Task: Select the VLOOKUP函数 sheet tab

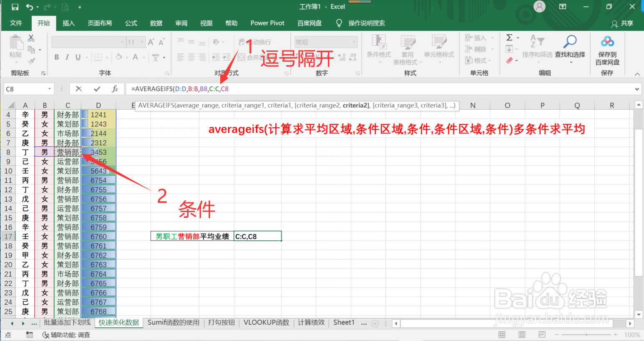Action: point(266,323)
